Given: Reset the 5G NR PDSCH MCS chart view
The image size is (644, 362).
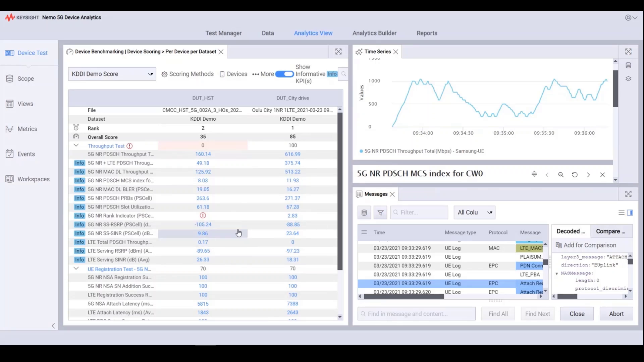Looking at the screenshot, I should click(575, 174).
